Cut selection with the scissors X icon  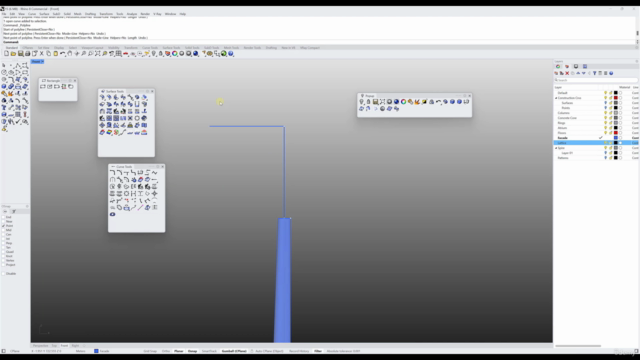click(41, 53)
